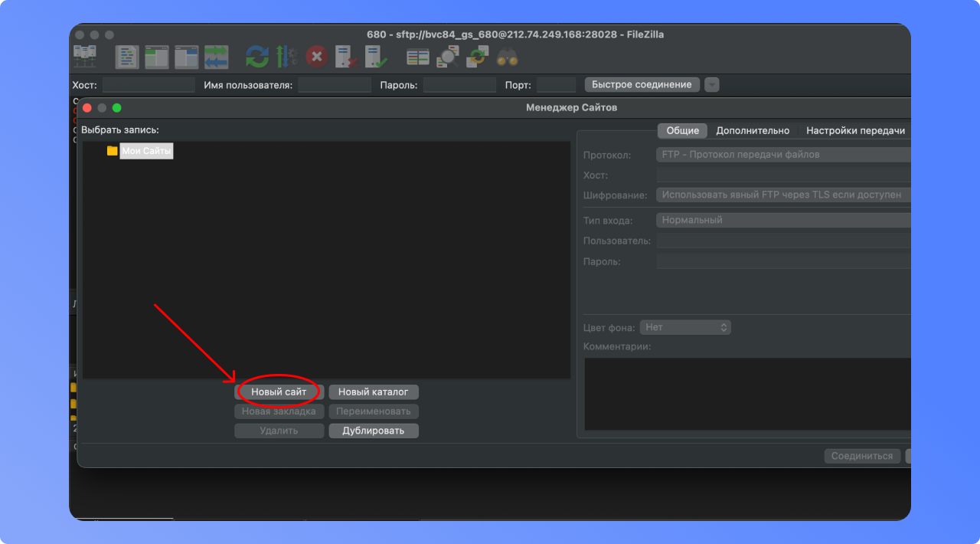This screenshot has width=980, height=544.
Task: Reconnect to last server icon with green check
Action: click(x=375, y=57)
